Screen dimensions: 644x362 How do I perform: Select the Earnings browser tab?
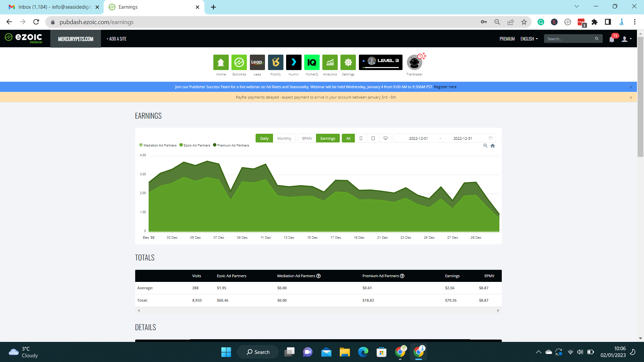click(x=154, y=7)
